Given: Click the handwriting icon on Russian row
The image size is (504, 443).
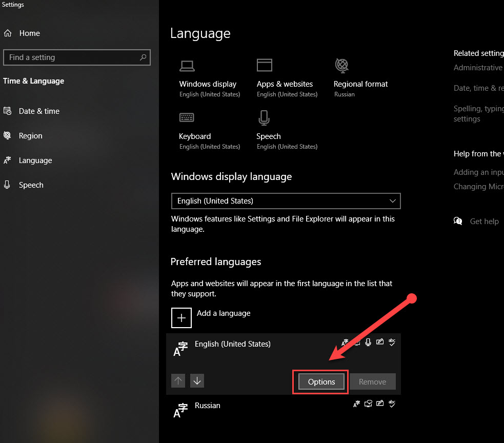Looking at the screenshot, I should [x=380, y=403].
